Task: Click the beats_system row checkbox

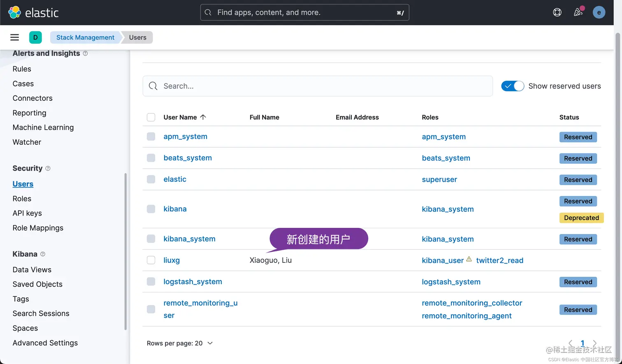Action: pos(151,158)
